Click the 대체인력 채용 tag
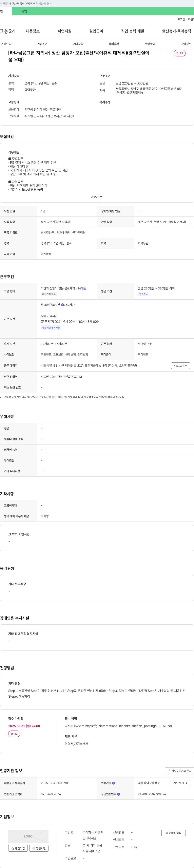The image size is (194, 868). pyautogui.click(x=49, y=294)
